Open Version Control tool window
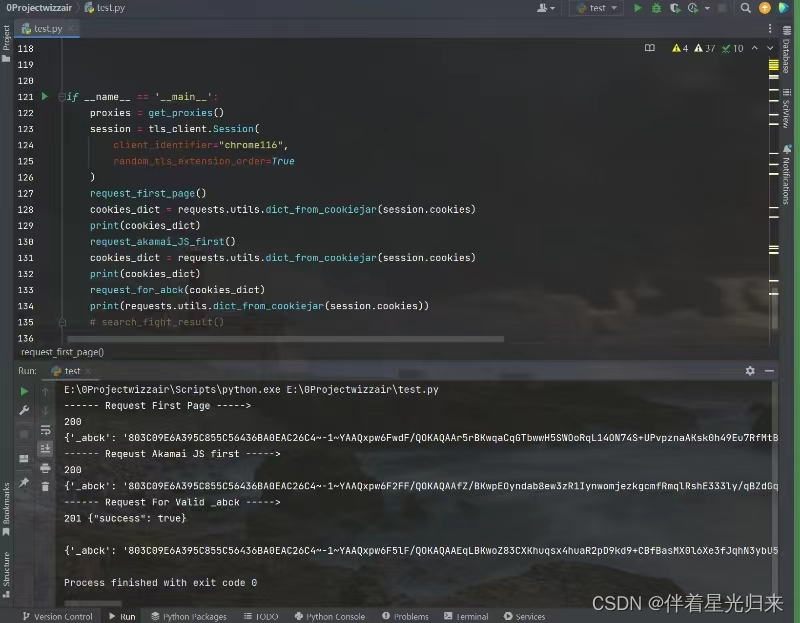This screenshot has height=623, width=800. coord(58,616)
